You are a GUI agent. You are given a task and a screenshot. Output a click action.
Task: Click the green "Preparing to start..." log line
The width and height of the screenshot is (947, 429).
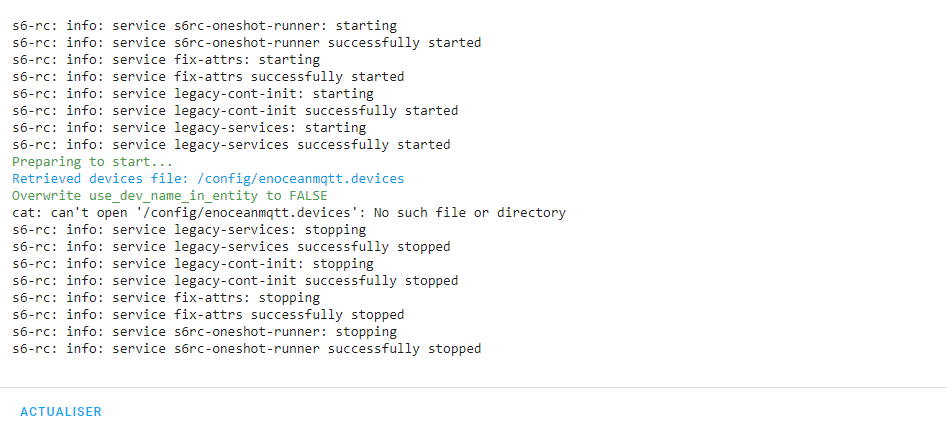pyautogui.click(x=92, y=161)
